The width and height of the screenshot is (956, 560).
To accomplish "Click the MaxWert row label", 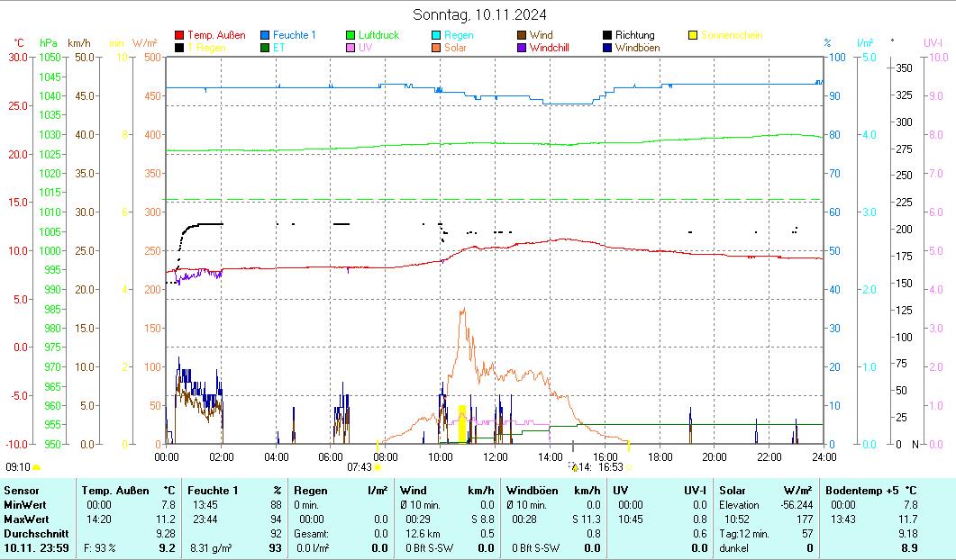I will coord(24,519).
